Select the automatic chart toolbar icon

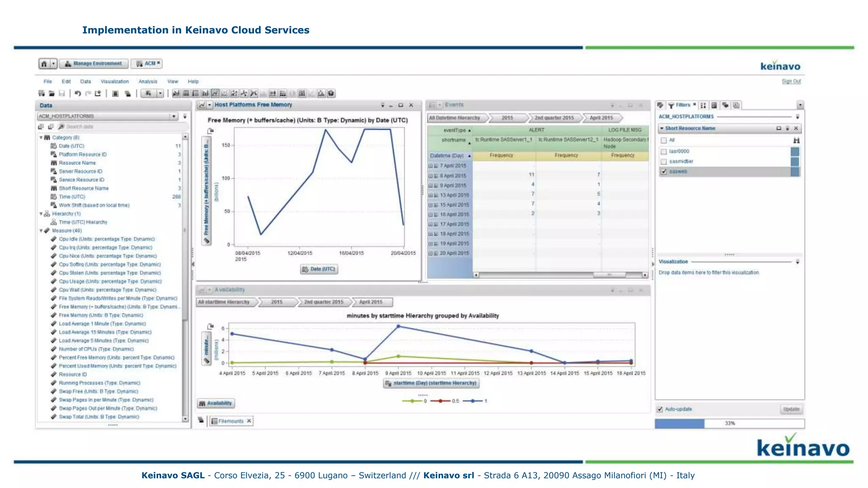pyautogui.click(x=176, y=93)
